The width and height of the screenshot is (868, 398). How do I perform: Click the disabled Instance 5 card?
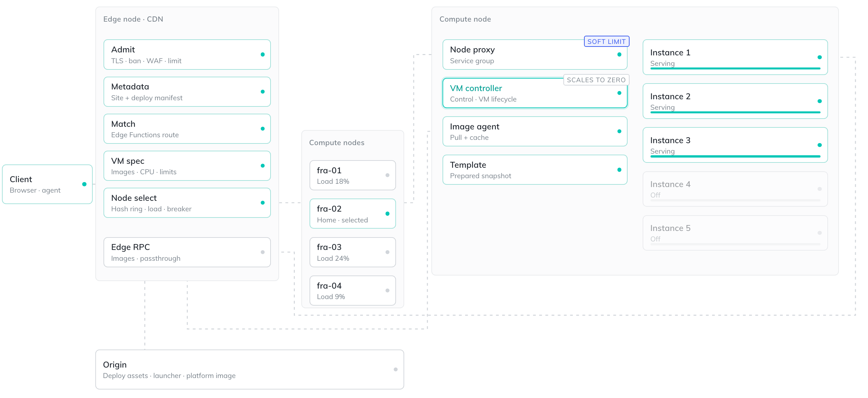pos(735,233)
